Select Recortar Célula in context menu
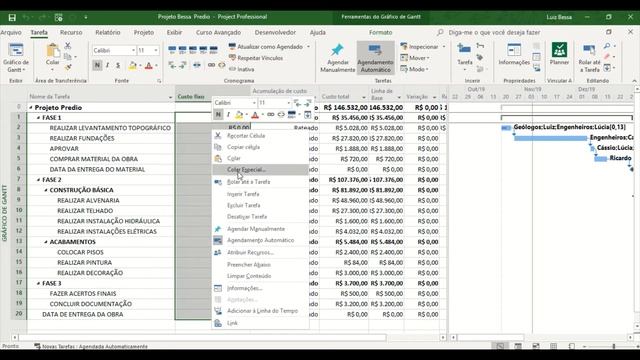This screenshot has height=360, width=640. tap(260, 136)
